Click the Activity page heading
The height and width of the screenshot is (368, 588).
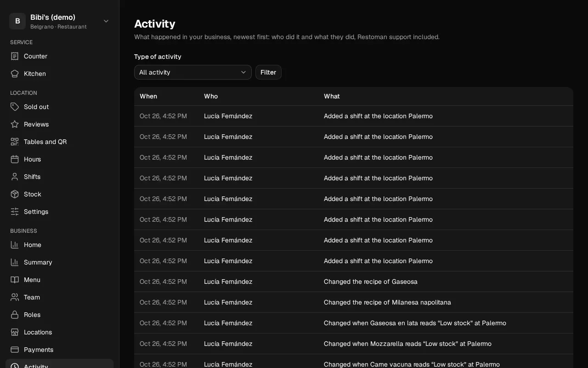[155, 23]
